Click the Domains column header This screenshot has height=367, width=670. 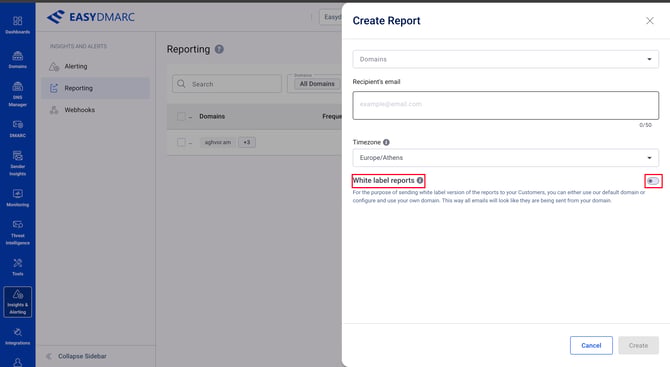[212, 116]
